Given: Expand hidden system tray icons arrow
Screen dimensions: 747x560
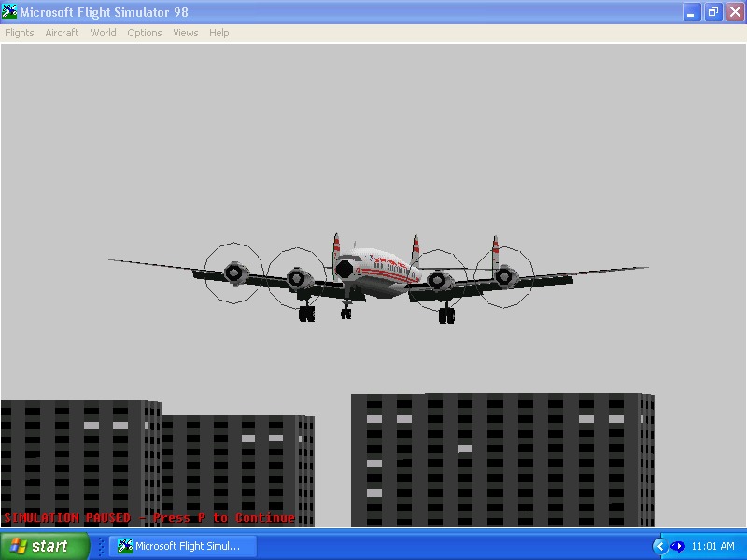Looking at the screenshot, I should pos(660,546).
